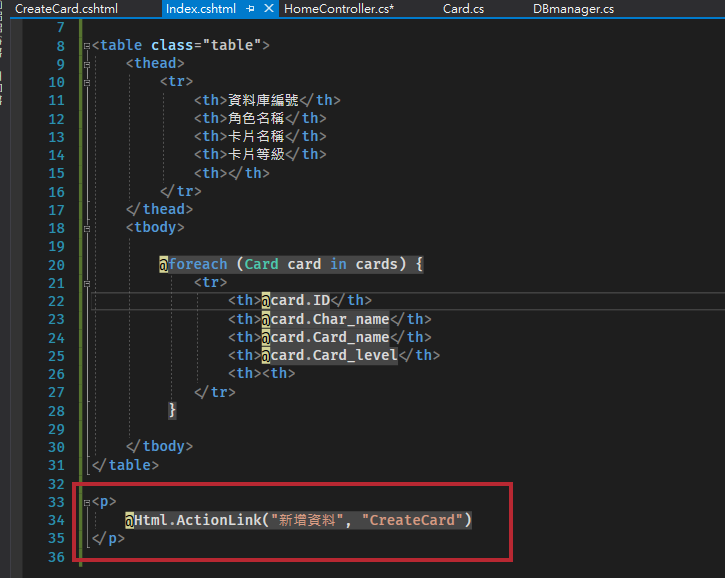Click line number 34 in the gutter
The image size is (725, 578).
tap(56, 520)
